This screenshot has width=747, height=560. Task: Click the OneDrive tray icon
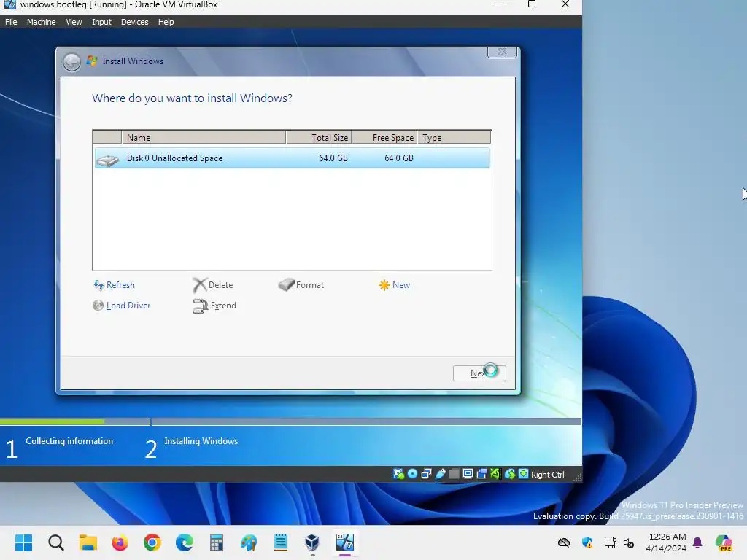[564, 542]
